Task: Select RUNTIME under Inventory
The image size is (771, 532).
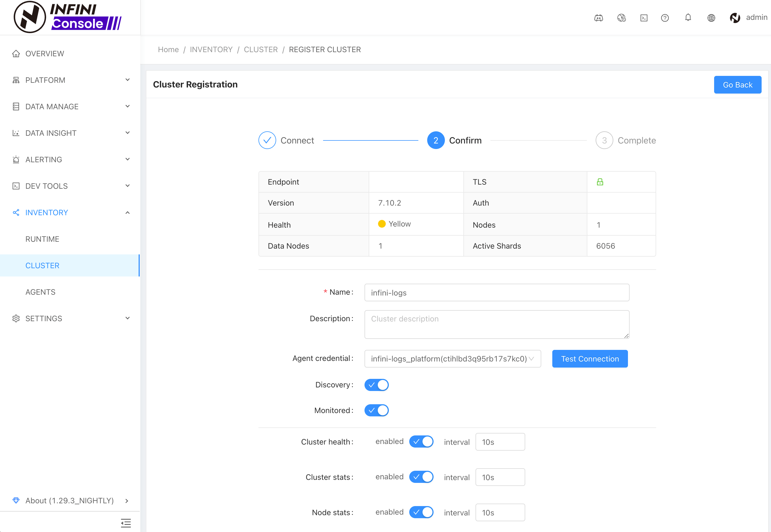Action: 42,239
